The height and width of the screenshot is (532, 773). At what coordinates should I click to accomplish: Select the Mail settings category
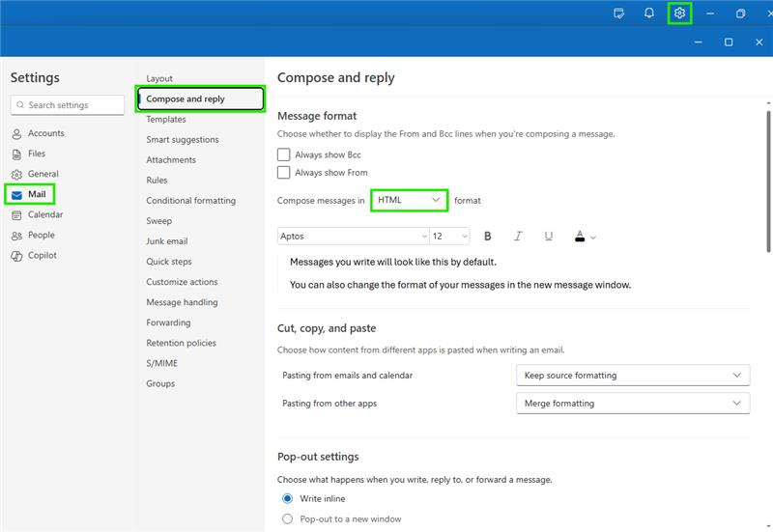point(30,194)
